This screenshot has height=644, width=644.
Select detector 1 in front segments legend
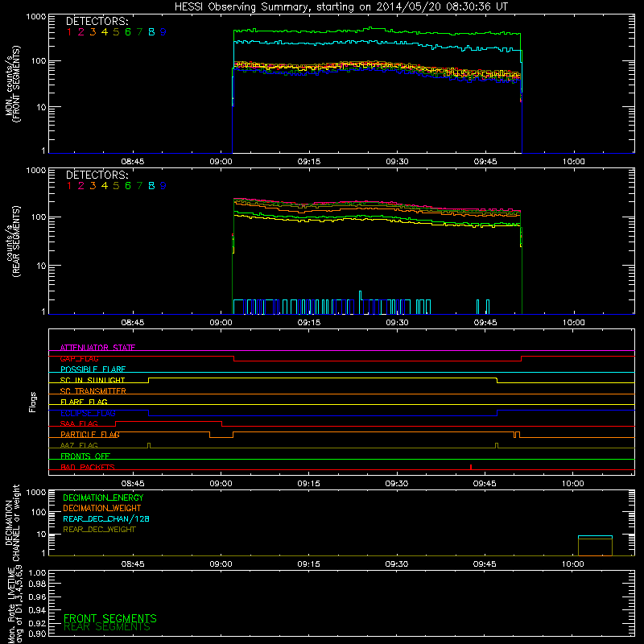pyautogui.click(x=69, y=32)
